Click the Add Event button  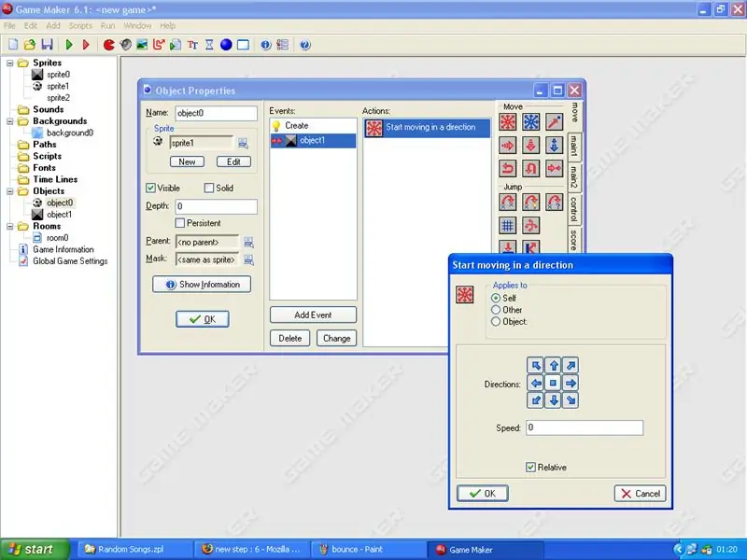pyautogui.click(x=313, y=315)
